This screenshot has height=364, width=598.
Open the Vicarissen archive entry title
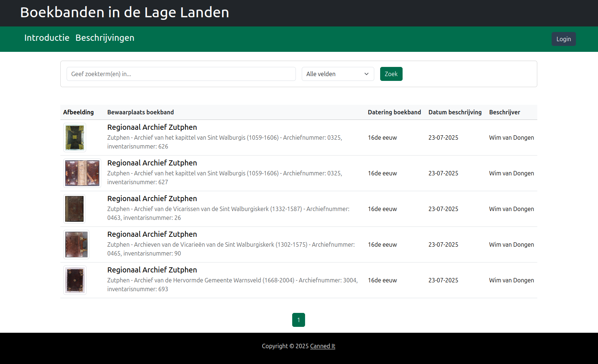click(152, 199)
